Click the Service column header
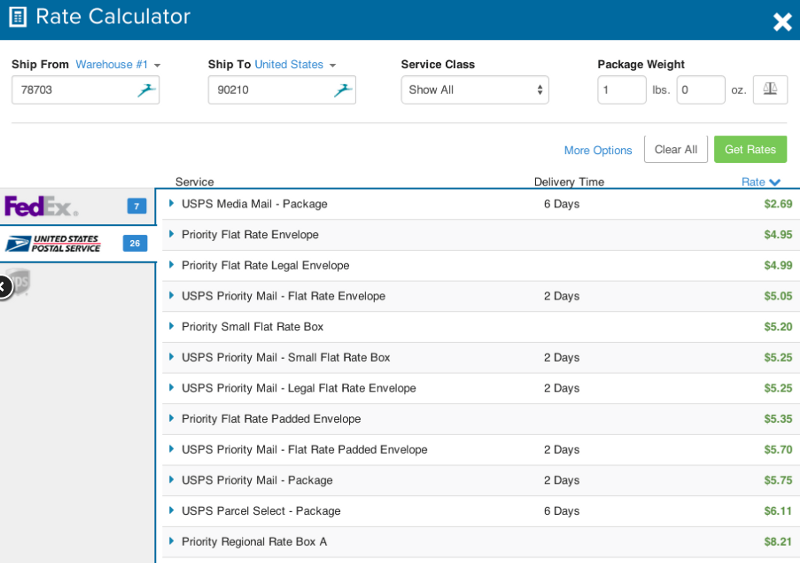The image size is (800, 563). (x=194, y=182)
